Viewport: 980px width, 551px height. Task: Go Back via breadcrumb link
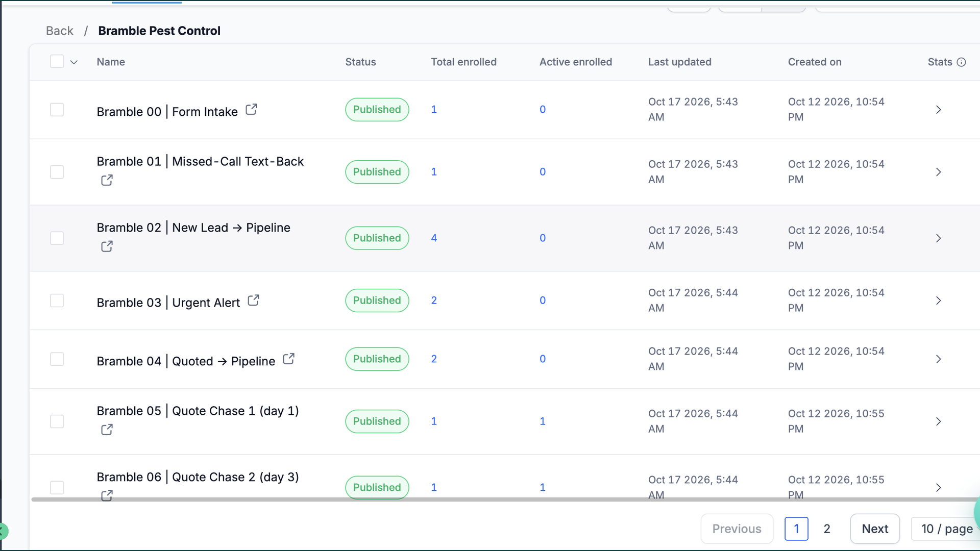tap(60, 31)
